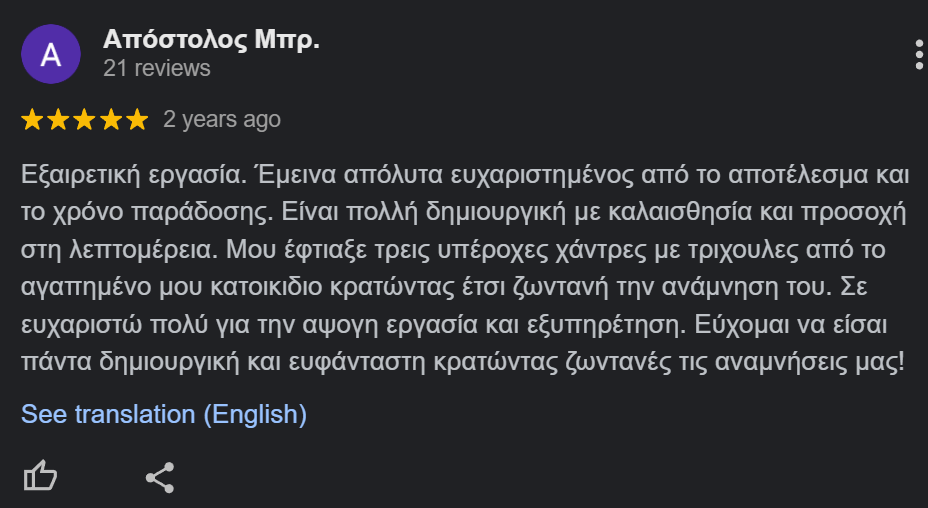Open the three-dot more options menu
928x508 pixels.
click(919, 54)
